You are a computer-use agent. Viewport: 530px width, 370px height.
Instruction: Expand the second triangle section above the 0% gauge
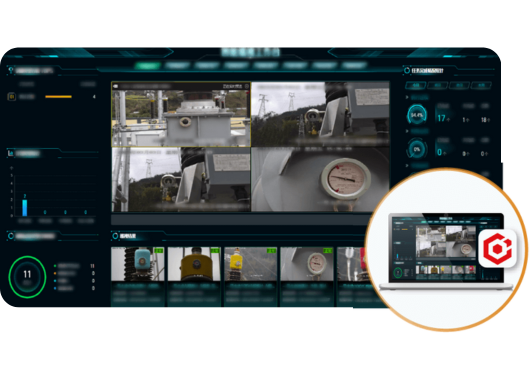[407, 131]
